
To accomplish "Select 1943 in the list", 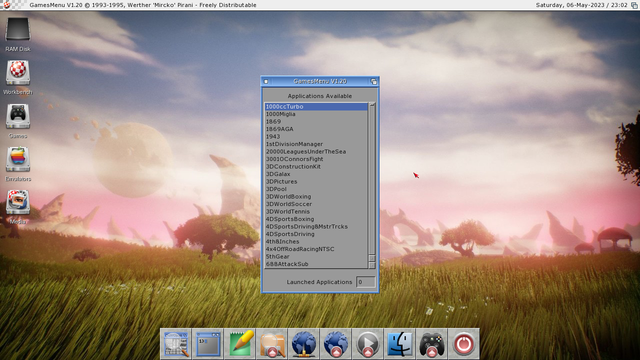I will coord(316,136).
